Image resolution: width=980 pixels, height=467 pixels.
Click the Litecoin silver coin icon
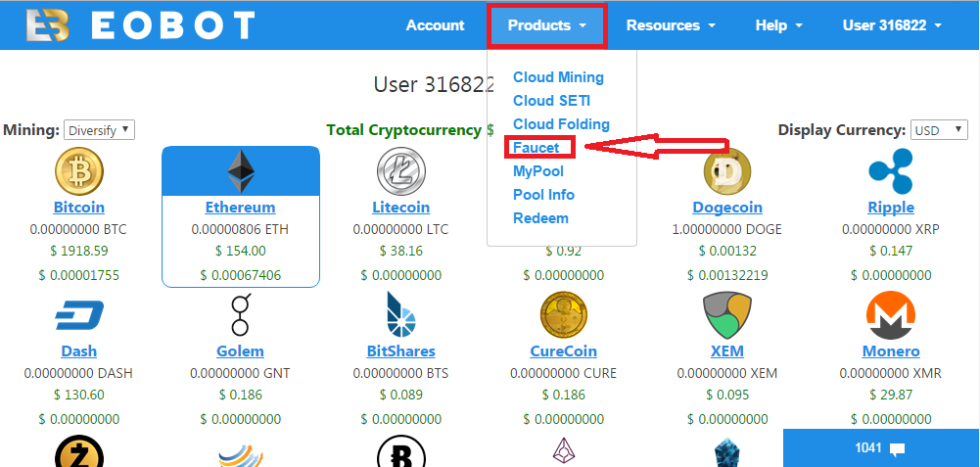click(401, 170)
